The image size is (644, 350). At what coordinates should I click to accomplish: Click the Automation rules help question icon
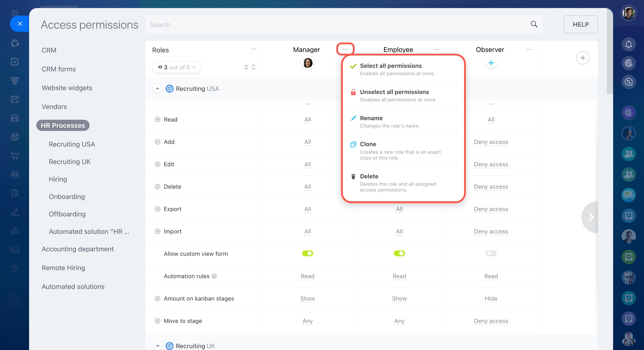pyautogui.click(x=214, y=276)
